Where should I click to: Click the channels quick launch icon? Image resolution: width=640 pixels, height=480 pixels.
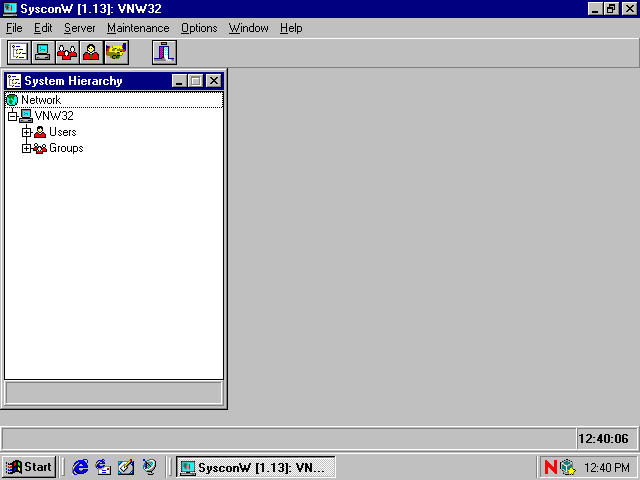tap(149, 467)
